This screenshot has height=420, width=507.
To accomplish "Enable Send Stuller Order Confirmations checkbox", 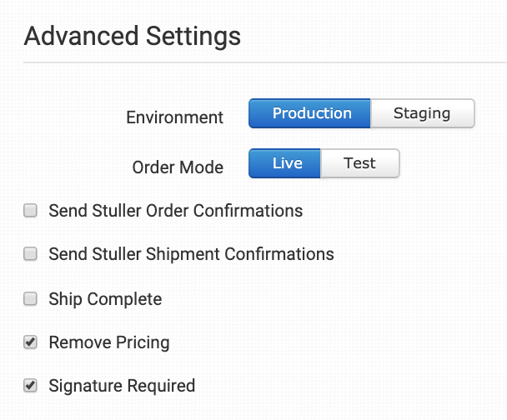I will pyautogui.click(x=30, y=211).
